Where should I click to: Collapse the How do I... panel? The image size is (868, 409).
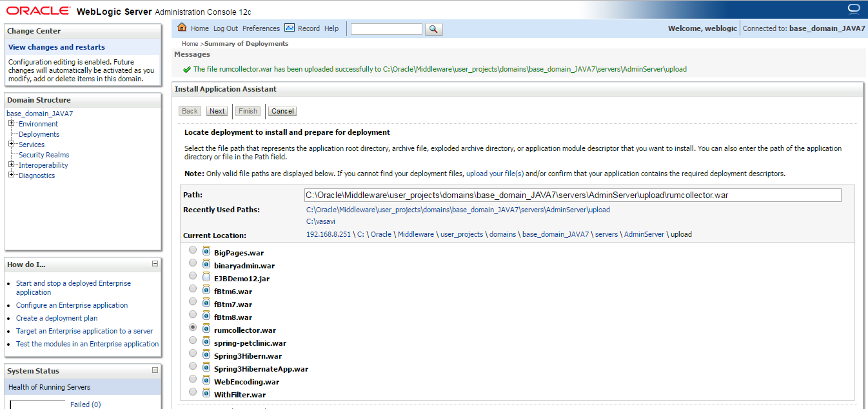click(155, 264)
